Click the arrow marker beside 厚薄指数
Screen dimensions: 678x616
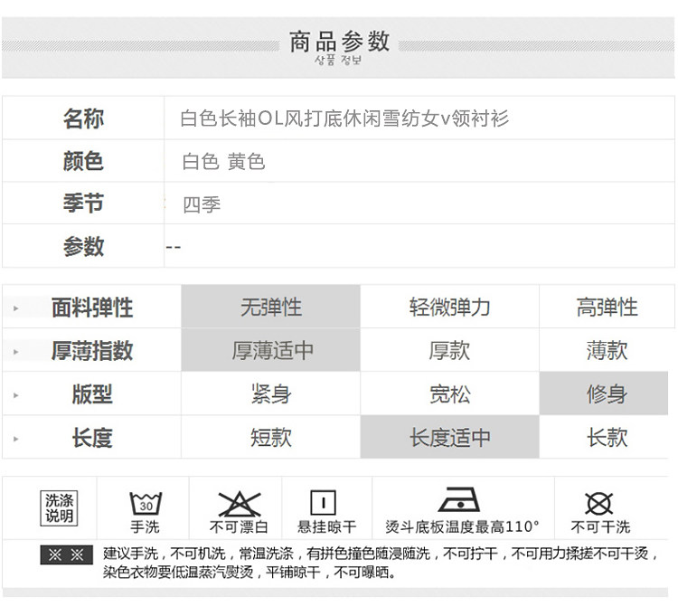16,352
